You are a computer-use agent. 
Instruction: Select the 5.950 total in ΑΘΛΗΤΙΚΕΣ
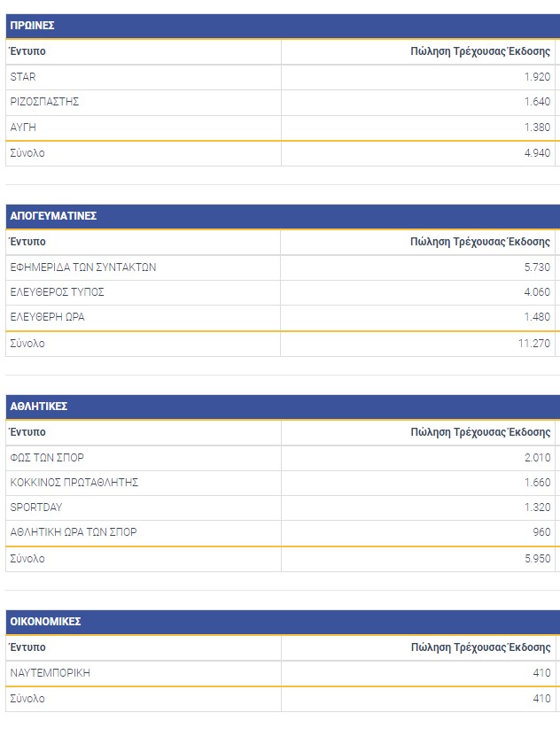tap(537, 559)
